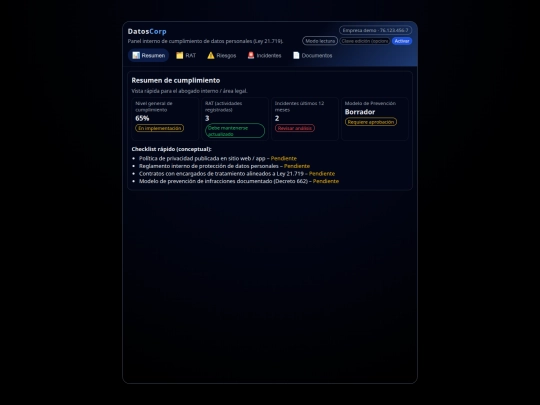The width and height of the screenshot is (540, 405).
Task: Click the document page icon for Documentos
Action: click(x=296, y=55)
